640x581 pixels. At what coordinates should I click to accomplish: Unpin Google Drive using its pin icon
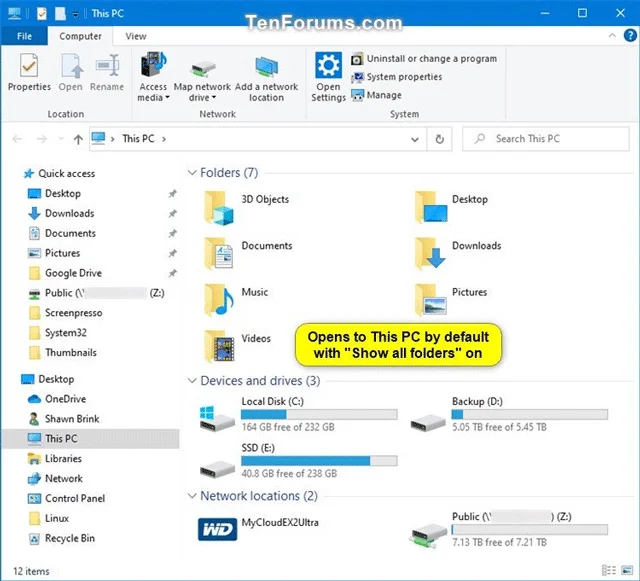point(173,273)
